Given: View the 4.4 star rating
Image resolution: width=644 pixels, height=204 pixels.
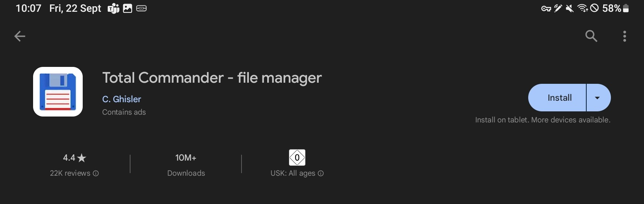Looking at the screenshot, I should [x=74, y=158].
